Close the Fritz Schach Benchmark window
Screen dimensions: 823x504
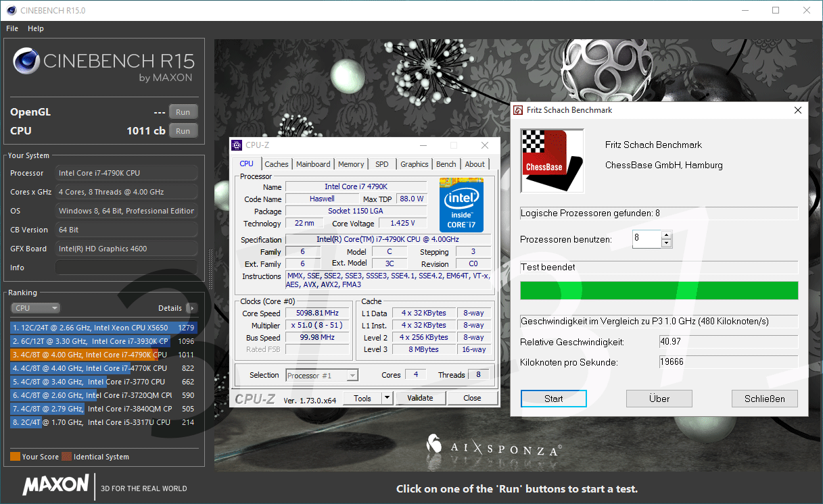[798, 110]
